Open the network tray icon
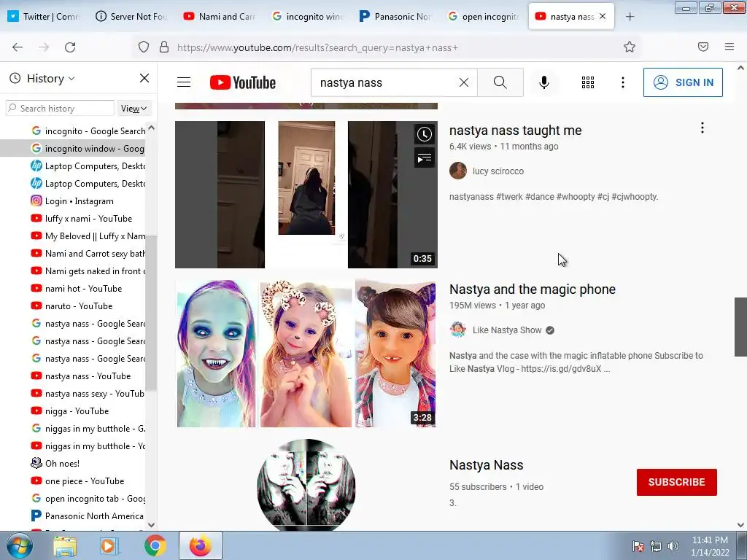Viewport: 747px width, 560px height. (x=656, y=546)
